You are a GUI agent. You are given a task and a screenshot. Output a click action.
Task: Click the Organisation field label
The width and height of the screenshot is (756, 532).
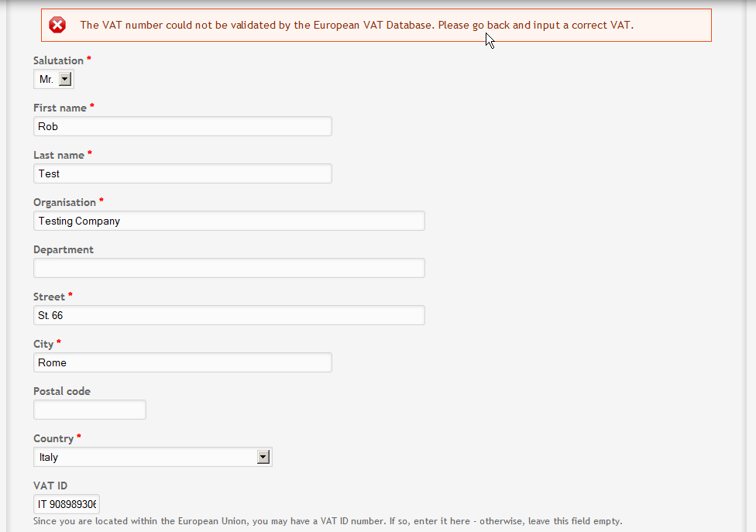point(64,202)
